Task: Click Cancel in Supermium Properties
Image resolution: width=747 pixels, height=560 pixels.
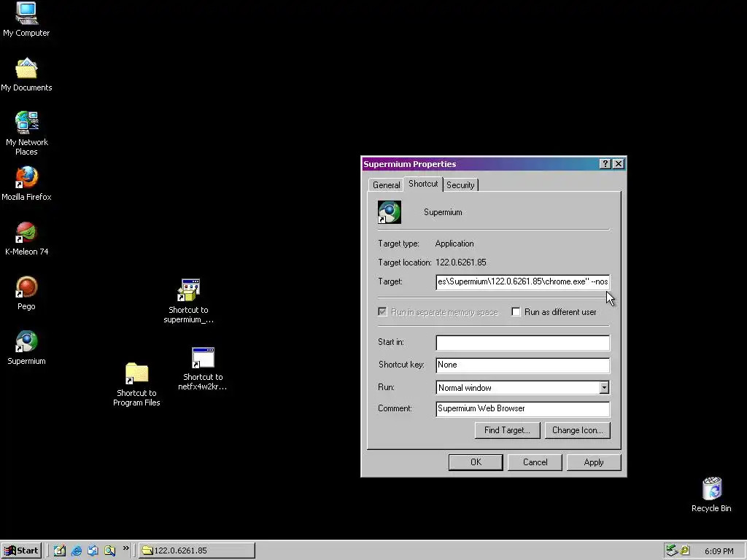Action: 535,462
